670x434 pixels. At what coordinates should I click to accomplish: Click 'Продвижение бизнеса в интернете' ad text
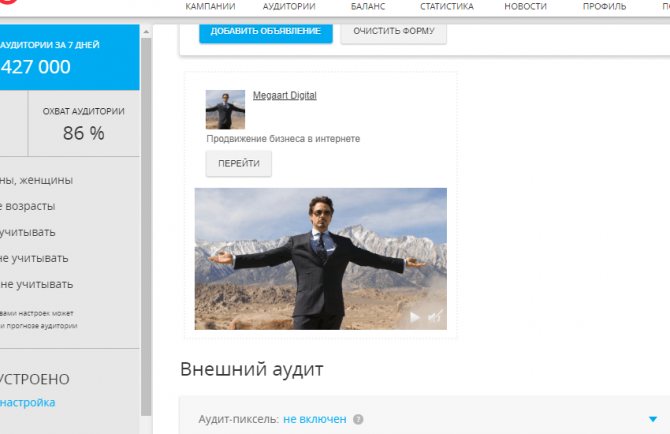(283, 139)
